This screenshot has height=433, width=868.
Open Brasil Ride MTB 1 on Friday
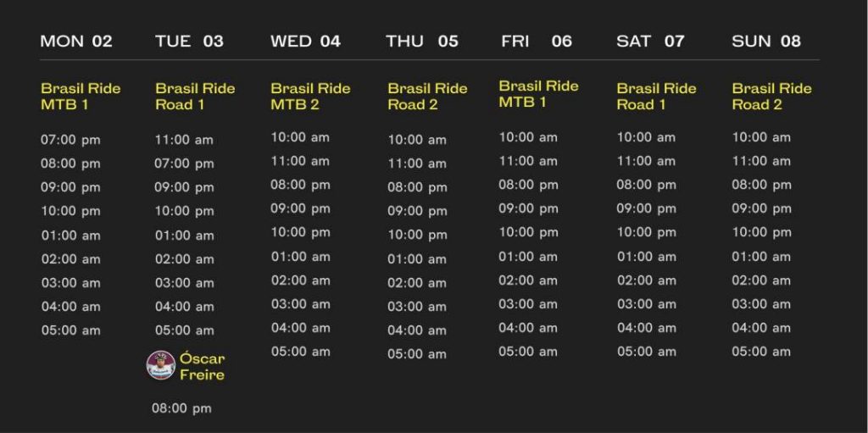pyautogui.click(x=538, y=94)
